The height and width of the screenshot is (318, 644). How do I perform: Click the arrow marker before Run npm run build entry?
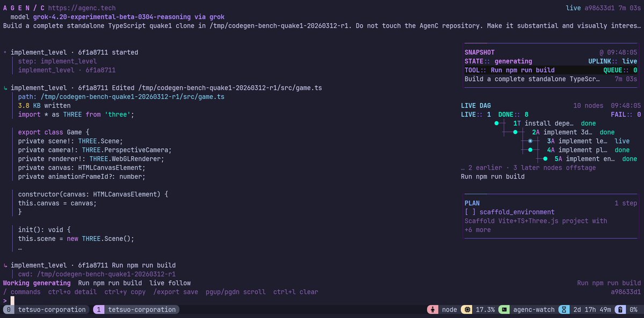click(5, 265)
